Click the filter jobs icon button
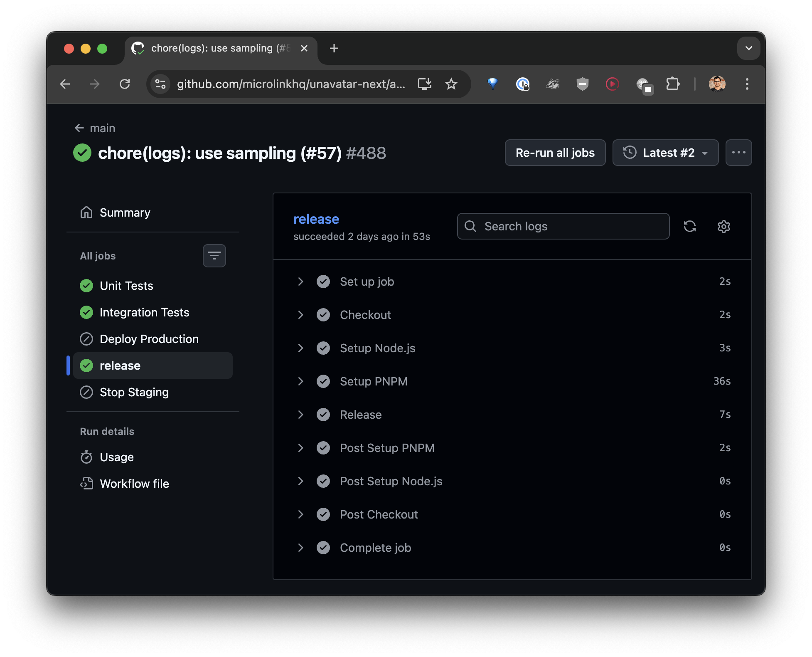This screenshot has height=657, width=812. [x=214, y=256]
